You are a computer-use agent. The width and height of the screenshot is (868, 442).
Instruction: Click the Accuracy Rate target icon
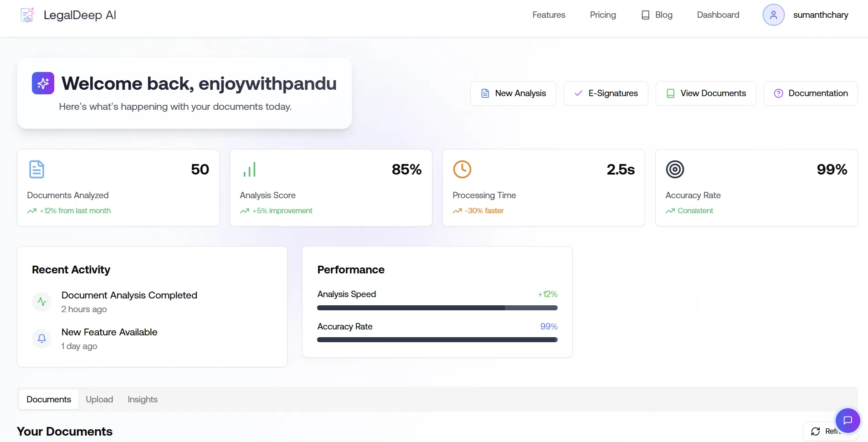[x=675, y=170]
